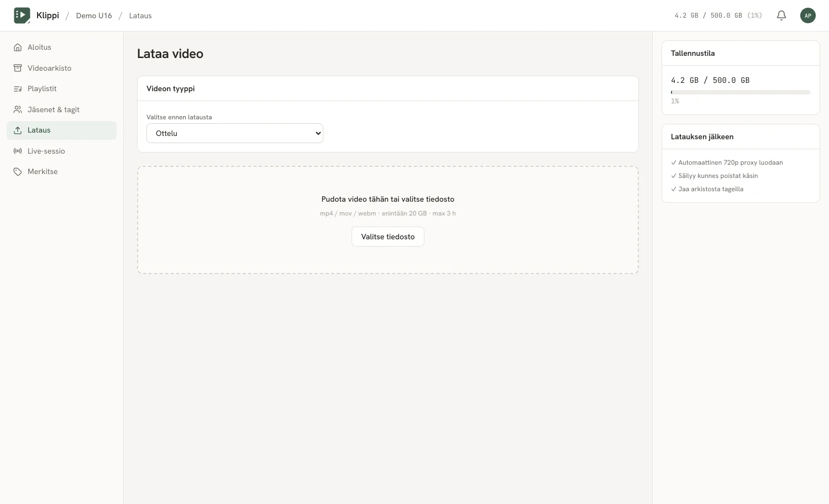
Task: Open Videoarkisto from the sidebar
Action: 61,68
